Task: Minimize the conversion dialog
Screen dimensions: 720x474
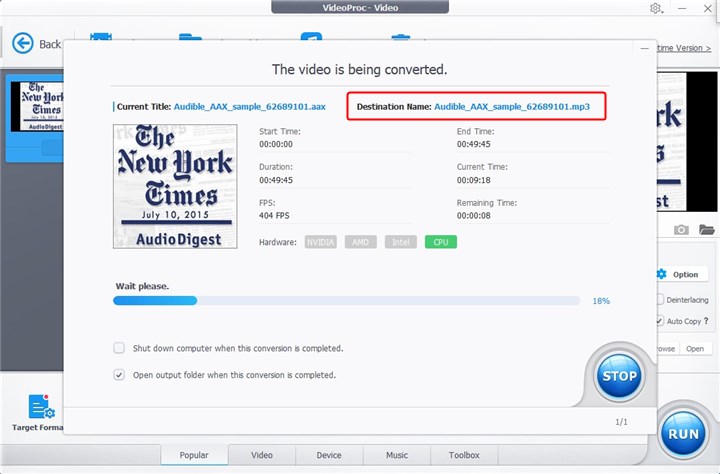Action: (645, 48)
